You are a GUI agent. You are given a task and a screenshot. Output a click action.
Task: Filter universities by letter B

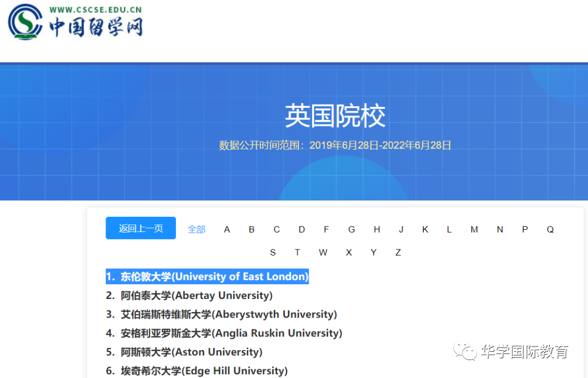(252, 229)
